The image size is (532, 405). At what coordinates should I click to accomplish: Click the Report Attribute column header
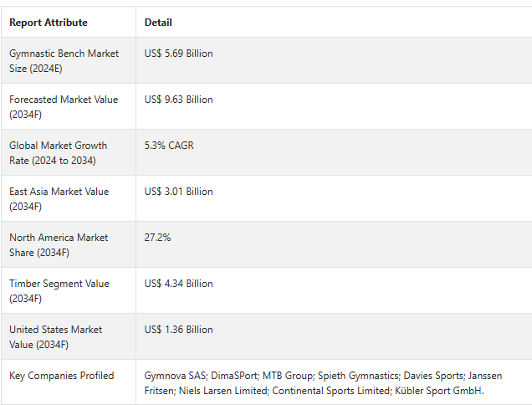(49, 23)
